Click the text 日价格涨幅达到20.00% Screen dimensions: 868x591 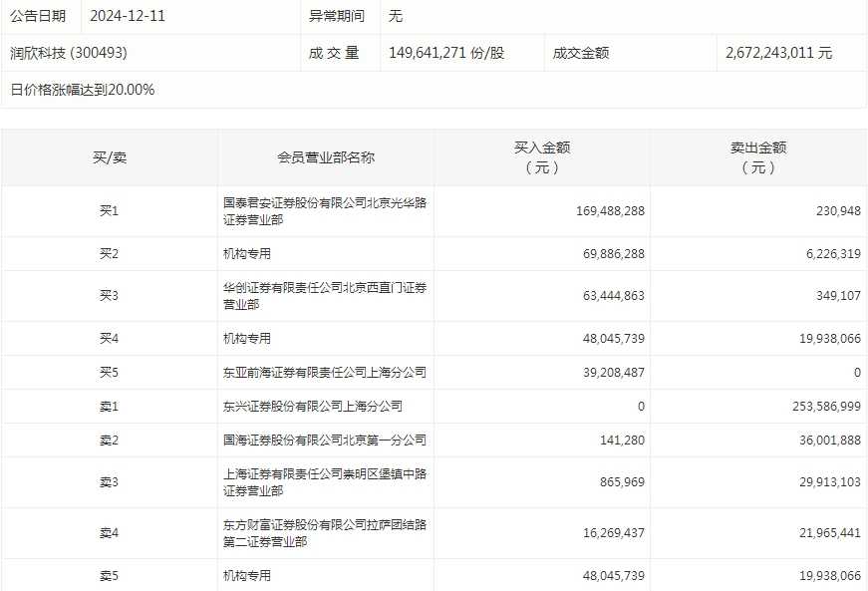[83, 90]
